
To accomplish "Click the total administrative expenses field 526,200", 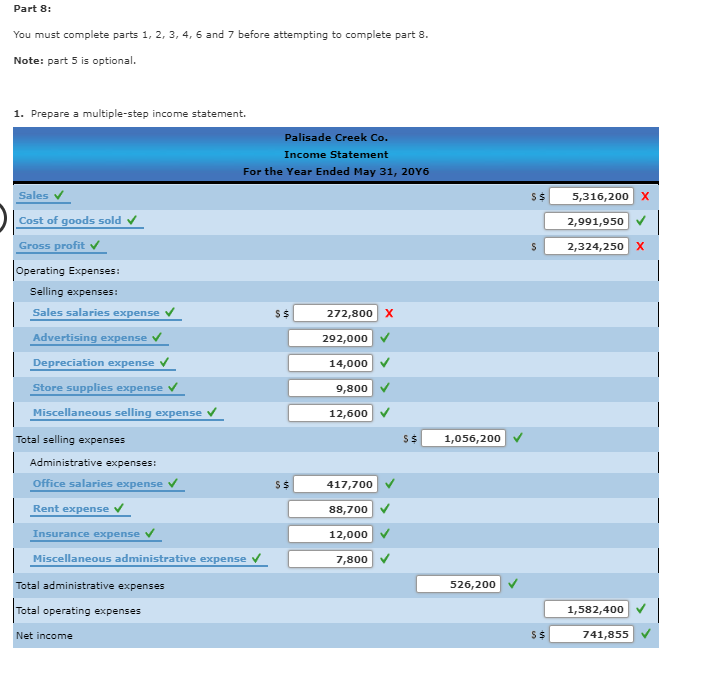I will (458, 585).
